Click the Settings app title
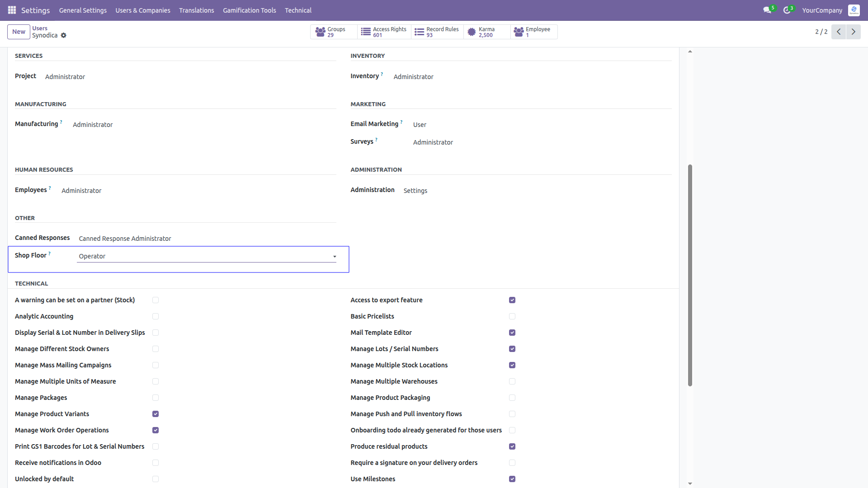The height and width of the screenshot is (488, 868). tap(35, 10)
